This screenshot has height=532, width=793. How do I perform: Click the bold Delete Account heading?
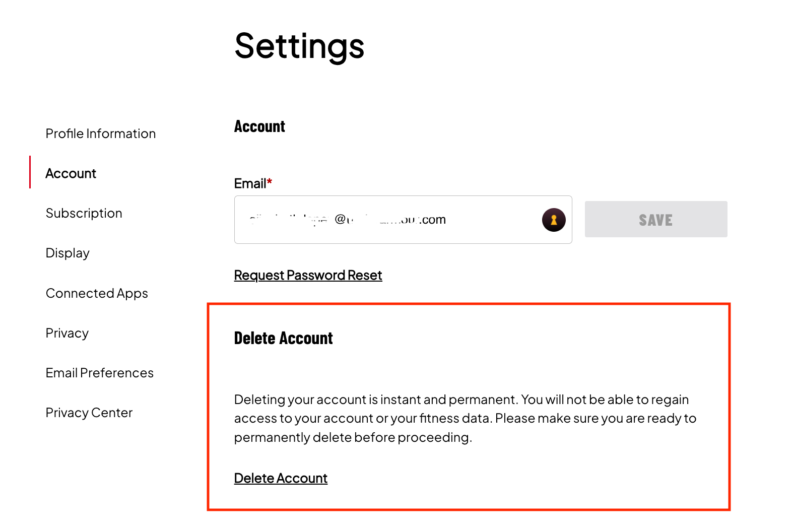(x=283, y=338)
